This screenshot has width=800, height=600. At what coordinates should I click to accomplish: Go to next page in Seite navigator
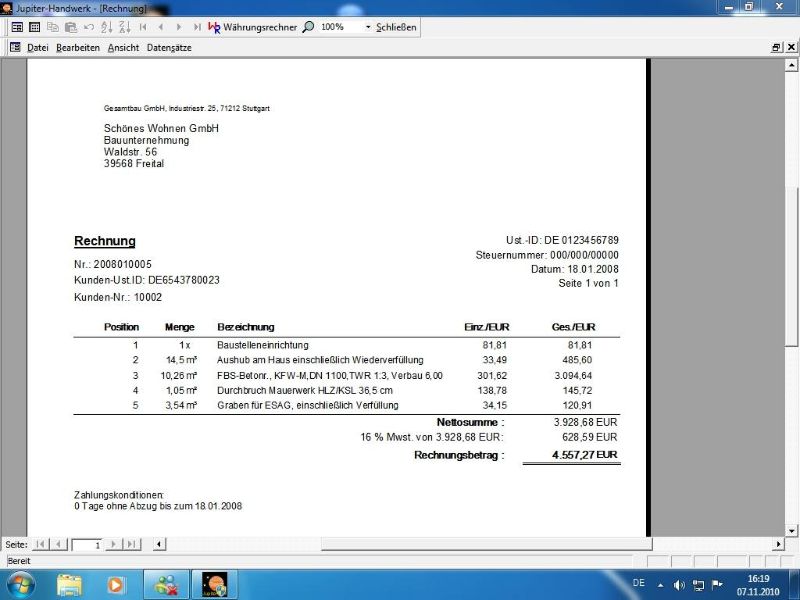(111, 544)
